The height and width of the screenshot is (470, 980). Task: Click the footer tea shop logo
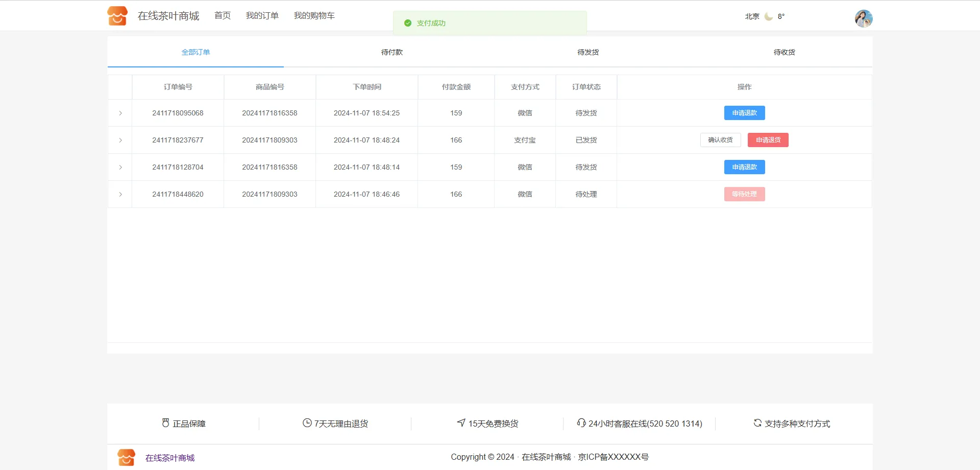[x=126, y=457]
